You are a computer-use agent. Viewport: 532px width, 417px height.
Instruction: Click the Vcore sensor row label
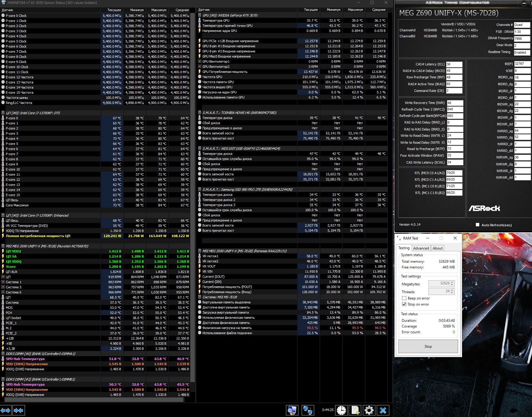(x=11, y=267)
